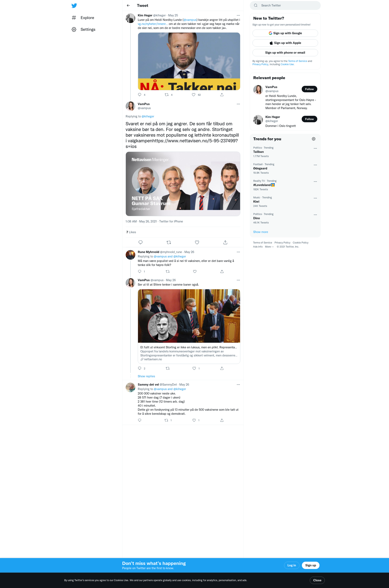The image size is (389, 588).
Task: Like Kim Heger's tweet with 62 likes
Action: [x=193, y=95]
